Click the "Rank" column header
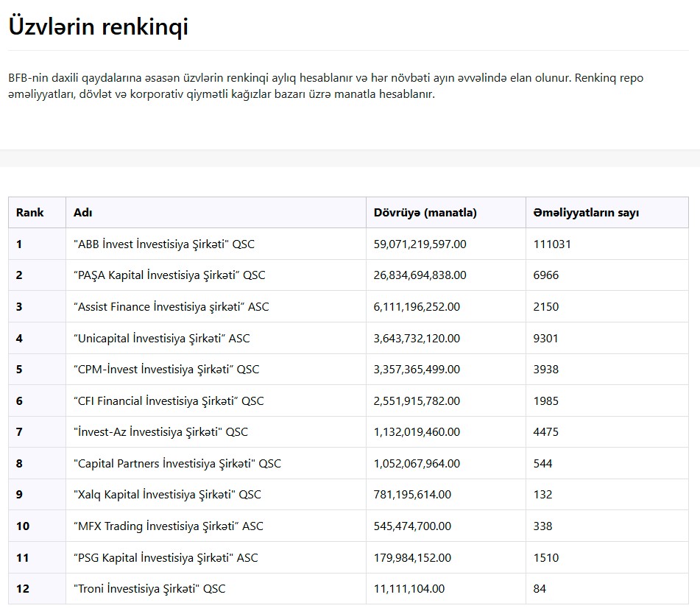Image resolution: width=700 pixels, height=614 pixels. 30,213
